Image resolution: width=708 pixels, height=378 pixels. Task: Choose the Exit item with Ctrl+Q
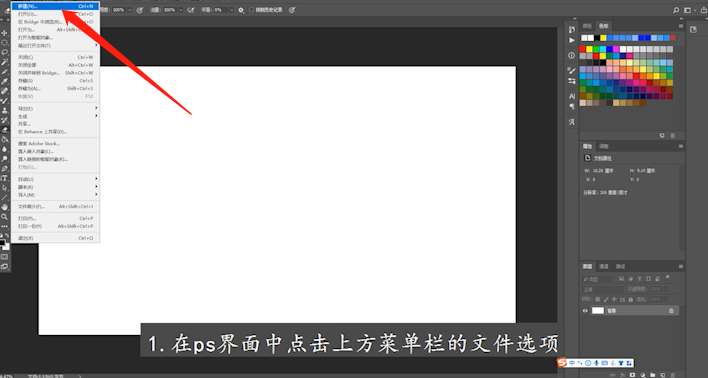[x=55, y=238]
